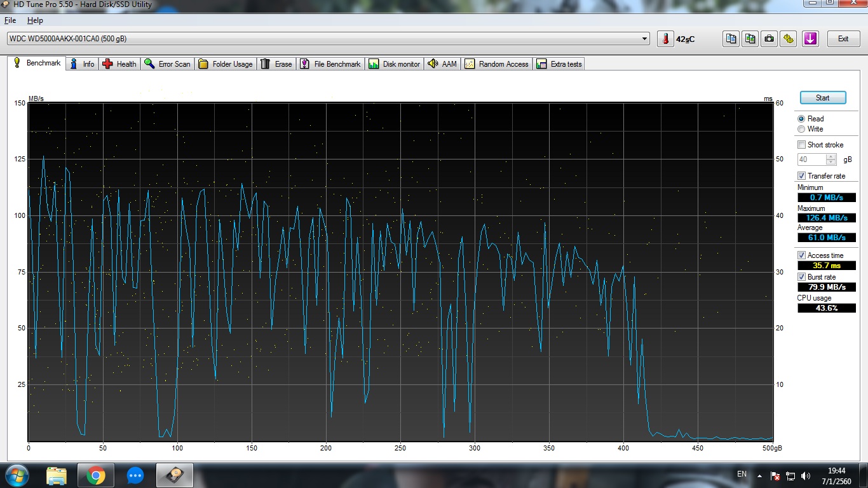Click the purple down-arrow icon
The width and height of the screenshot is (868, 488).
810,39
